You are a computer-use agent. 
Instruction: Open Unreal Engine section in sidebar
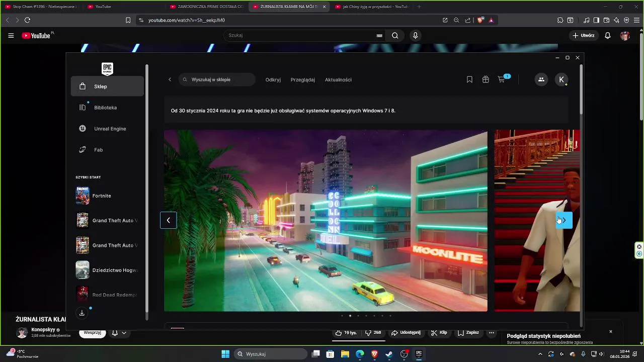(x=107, y=129)
